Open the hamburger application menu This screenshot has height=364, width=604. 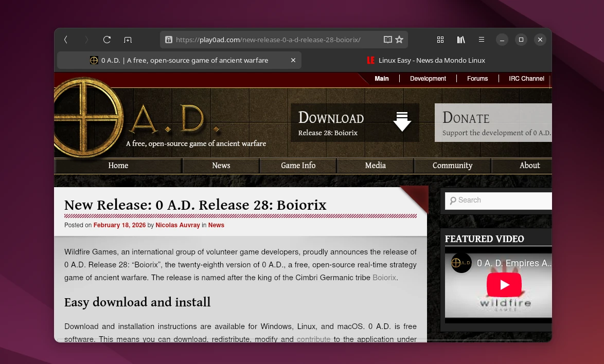tap(481, 40)
